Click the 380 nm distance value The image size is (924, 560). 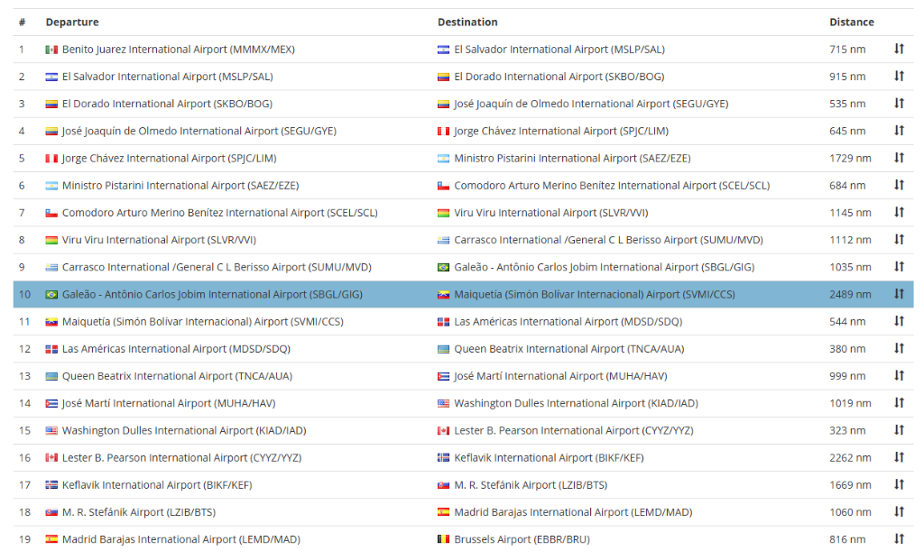pyautogui.click(x=847, y=349)
